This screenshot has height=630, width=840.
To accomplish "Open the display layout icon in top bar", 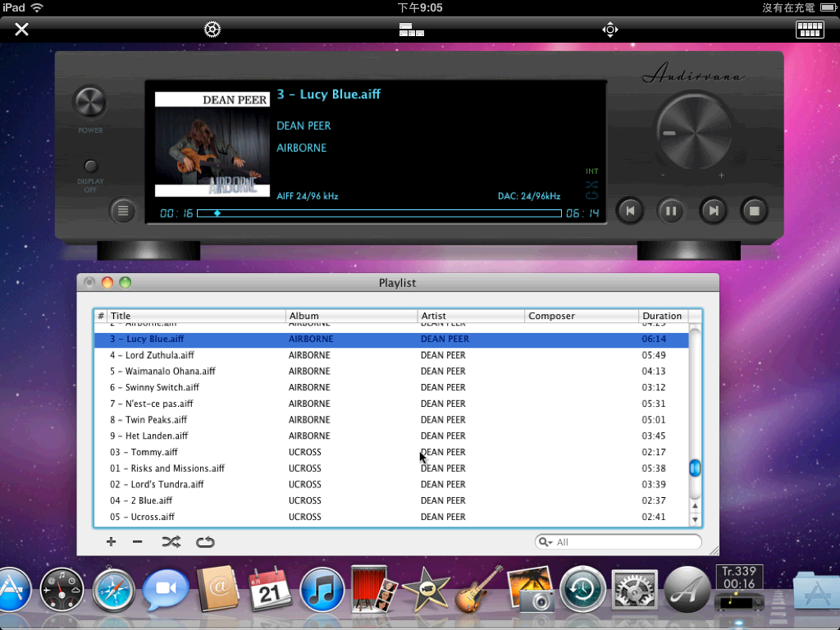I will pos(412,30).
